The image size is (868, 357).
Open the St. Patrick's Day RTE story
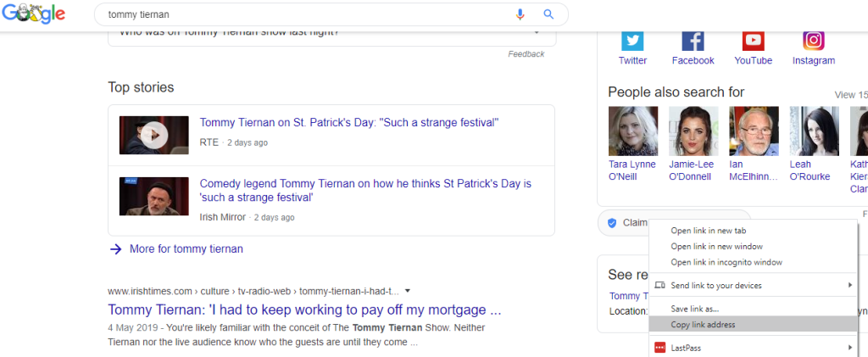[348, 123]
